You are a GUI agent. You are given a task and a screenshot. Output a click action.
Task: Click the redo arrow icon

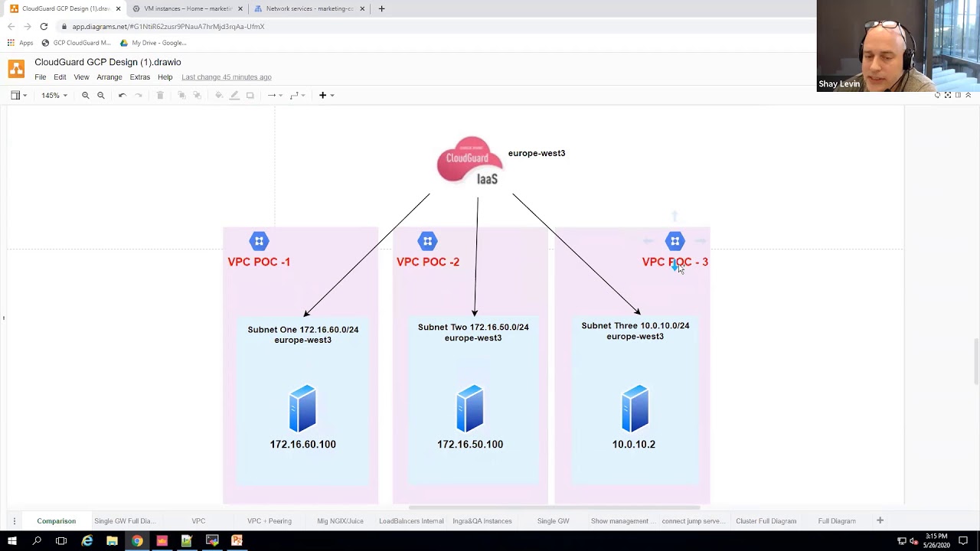(x=139, y=95)
